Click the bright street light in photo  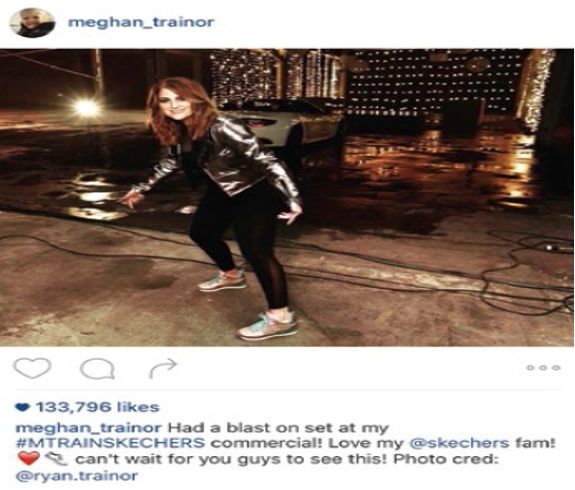click(x=86, y=107)
